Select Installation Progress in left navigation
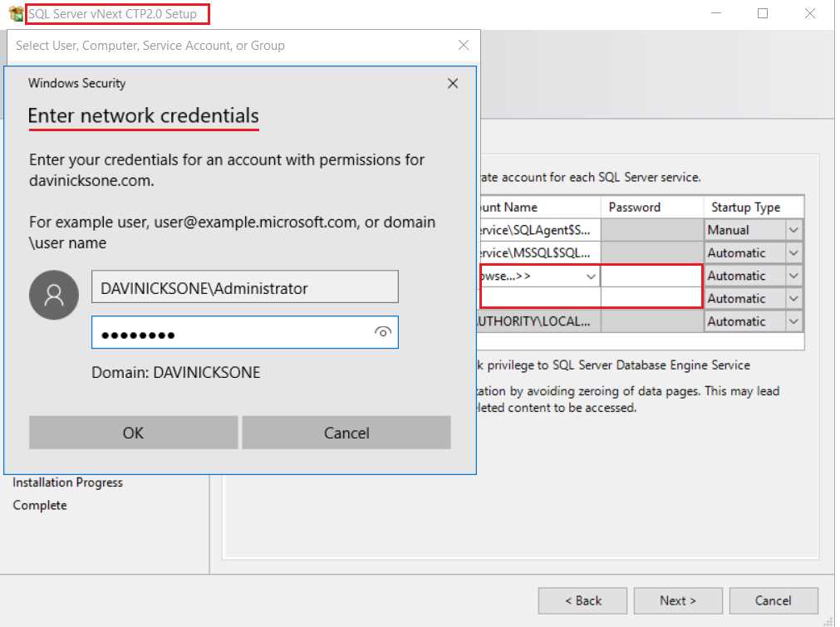 pyautogui.click(x=67, y=482)
